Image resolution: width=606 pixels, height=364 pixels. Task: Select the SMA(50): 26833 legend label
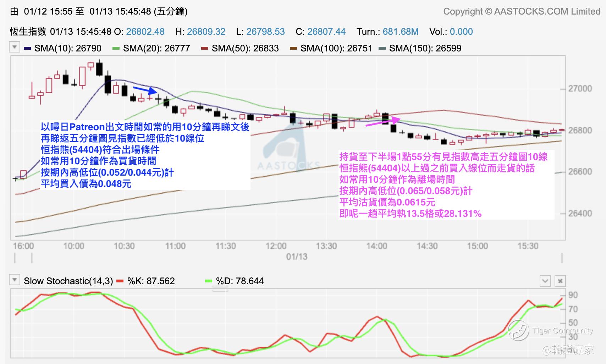[x=245, y=48]
